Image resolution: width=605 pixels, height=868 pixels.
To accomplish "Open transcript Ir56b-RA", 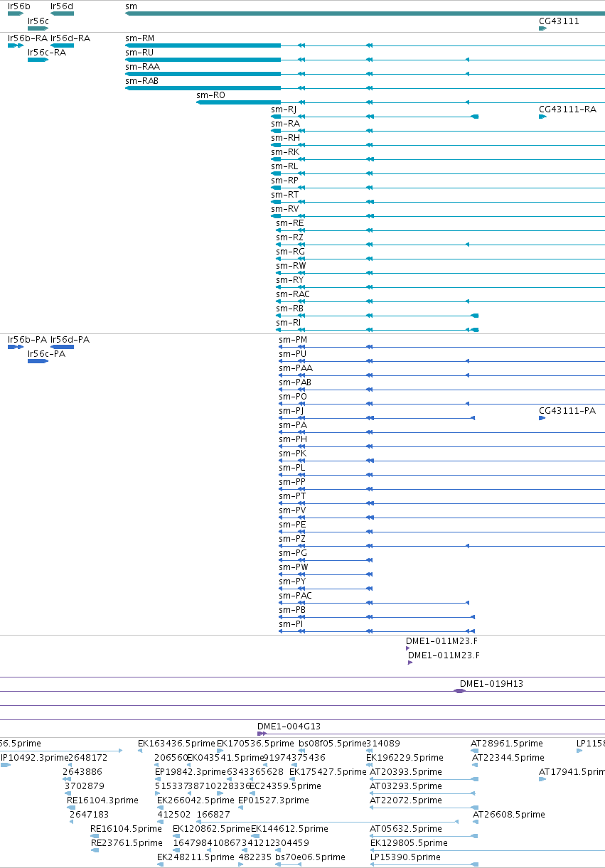I will click(28, 38).
